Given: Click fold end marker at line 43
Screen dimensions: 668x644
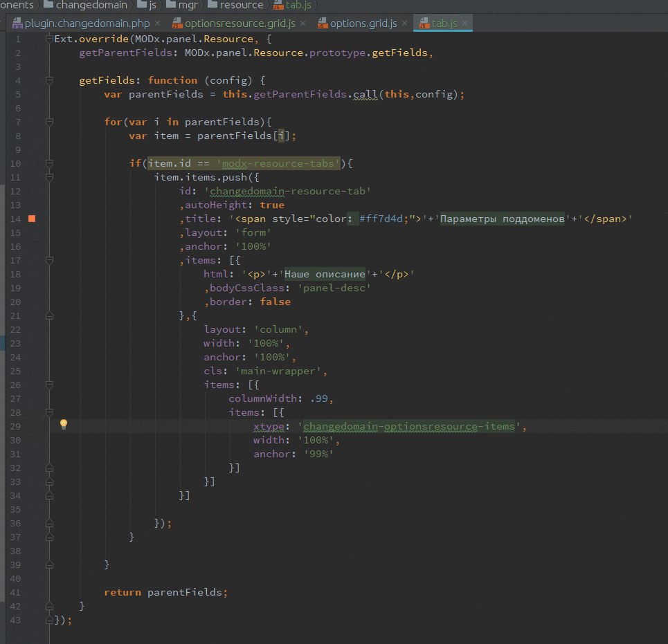Looking at the screenshot, I should point(49,620).
